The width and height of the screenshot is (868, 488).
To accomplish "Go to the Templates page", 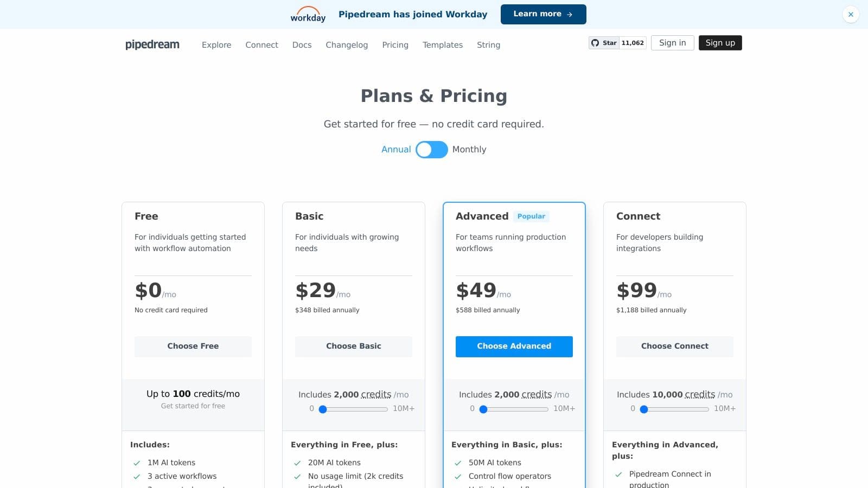I will click(443, 45).
